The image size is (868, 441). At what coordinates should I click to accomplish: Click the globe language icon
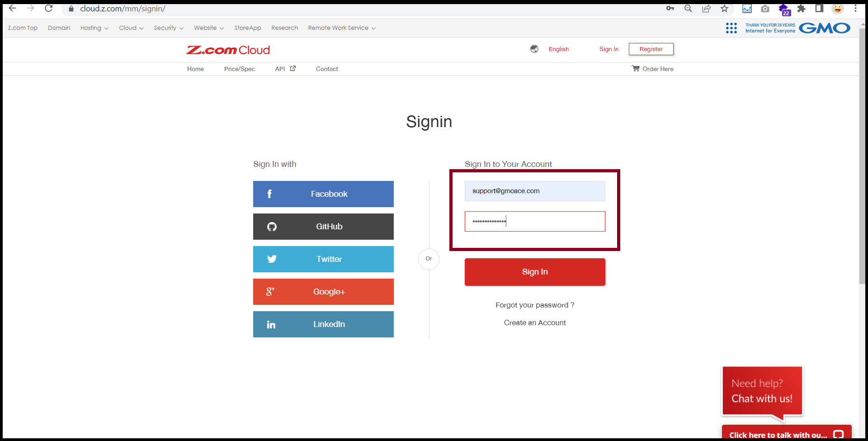tap(534, 49)
